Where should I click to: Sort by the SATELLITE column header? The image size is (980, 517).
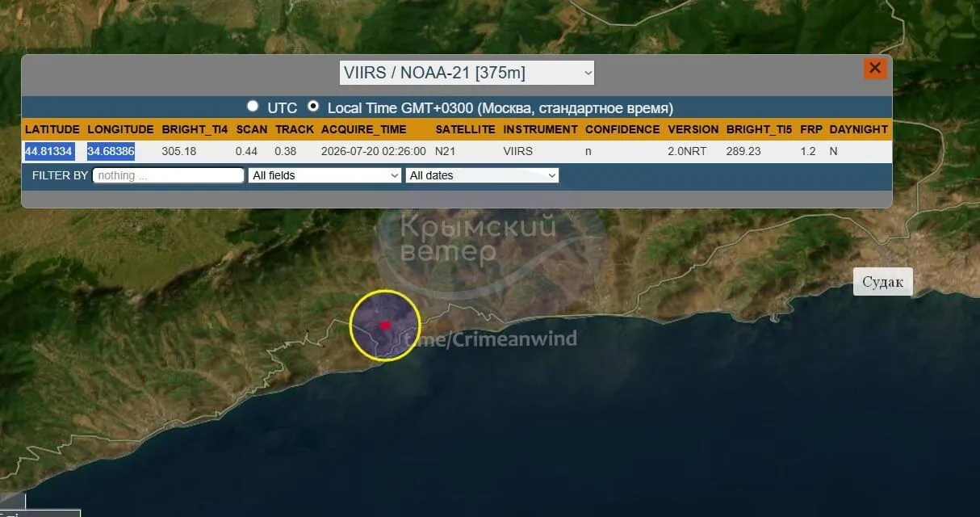(465, 129)
